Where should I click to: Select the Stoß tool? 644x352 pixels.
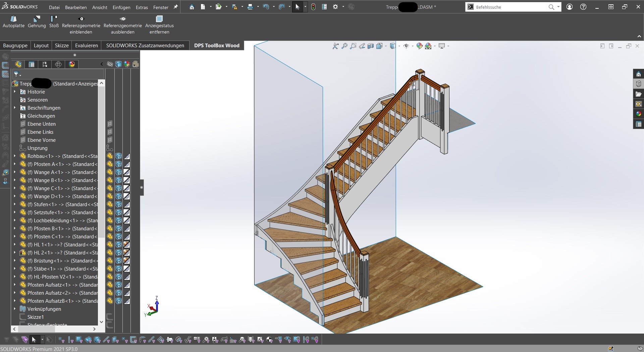tap(54, 22)
